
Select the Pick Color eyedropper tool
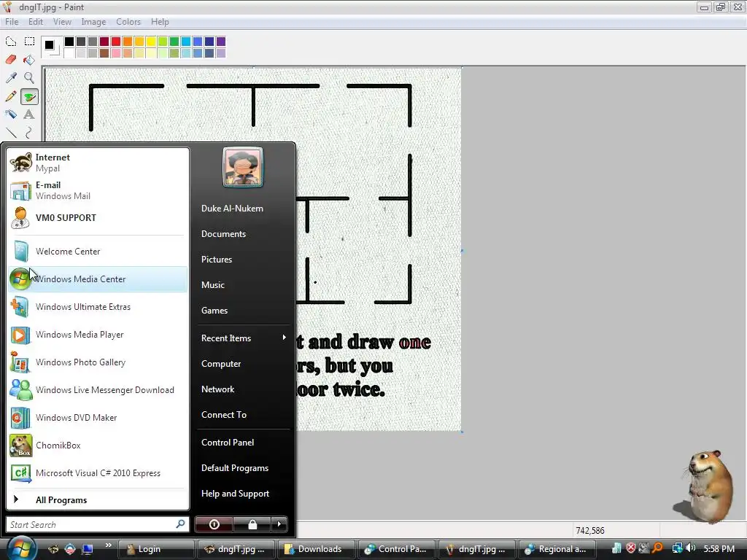11,77
